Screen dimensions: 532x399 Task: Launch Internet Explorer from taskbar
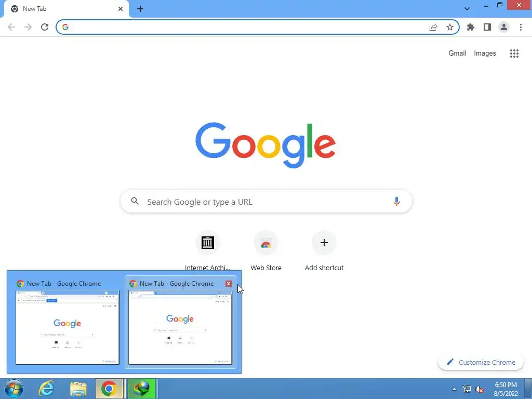point(46,389)
